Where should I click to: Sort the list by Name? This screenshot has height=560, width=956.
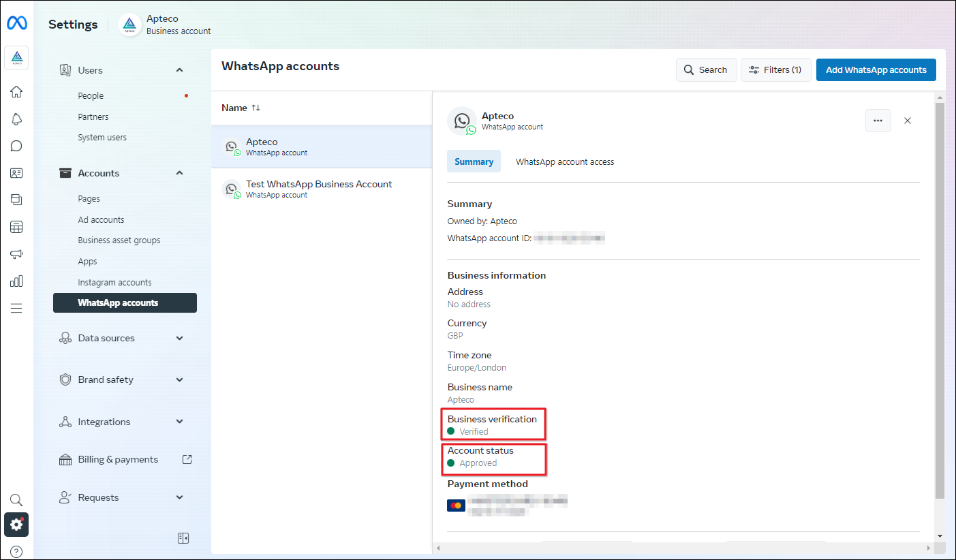click(241, 108)
